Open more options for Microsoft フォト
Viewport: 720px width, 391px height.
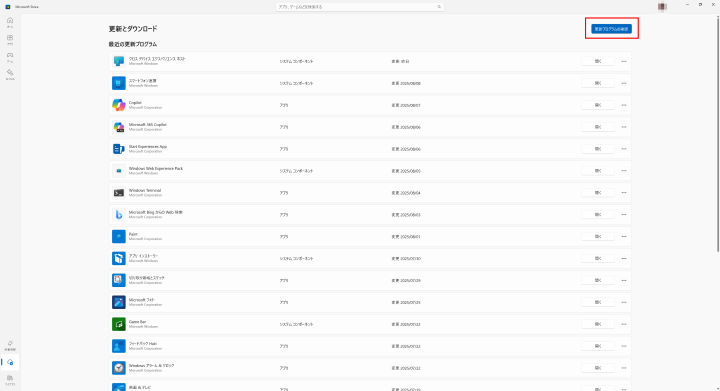624,302
